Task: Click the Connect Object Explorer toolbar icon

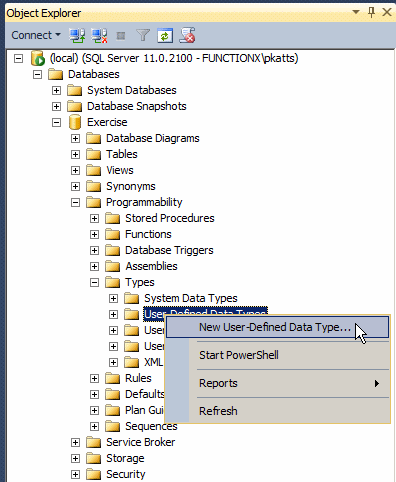Action: (x=77, y=35)
